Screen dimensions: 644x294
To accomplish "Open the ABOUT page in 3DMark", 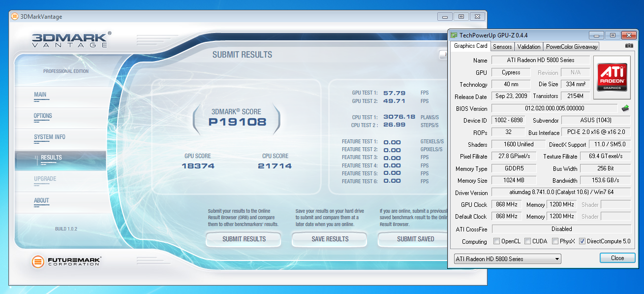I will click(x=60, y=202).
